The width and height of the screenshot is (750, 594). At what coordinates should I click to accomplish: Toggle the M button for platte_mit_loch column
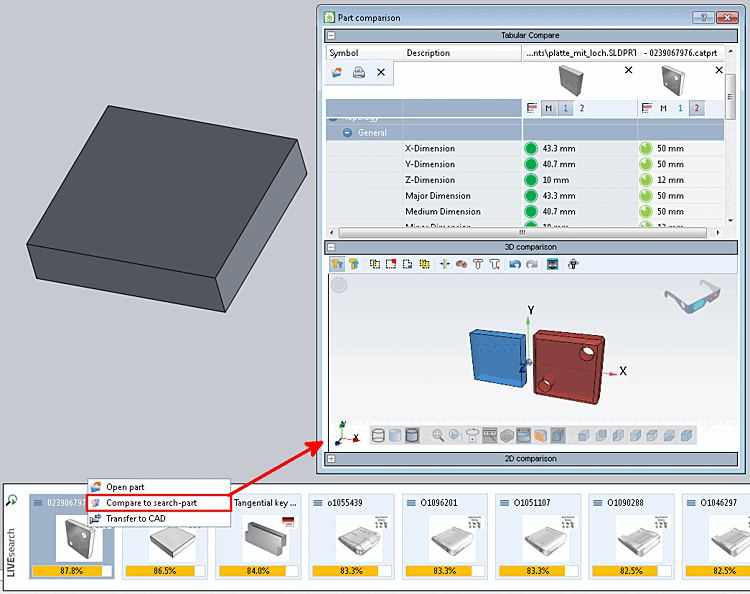click(x=549, y=109)
